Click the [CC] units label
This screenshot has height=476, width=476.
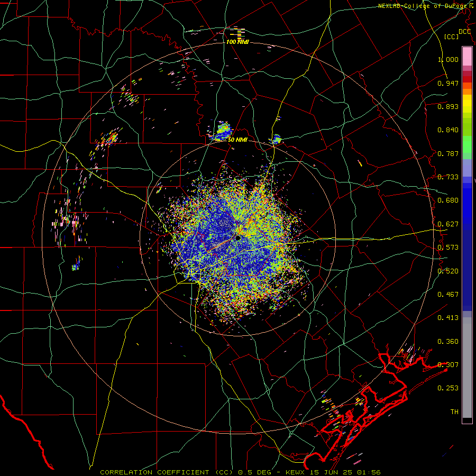pos(452,36)
